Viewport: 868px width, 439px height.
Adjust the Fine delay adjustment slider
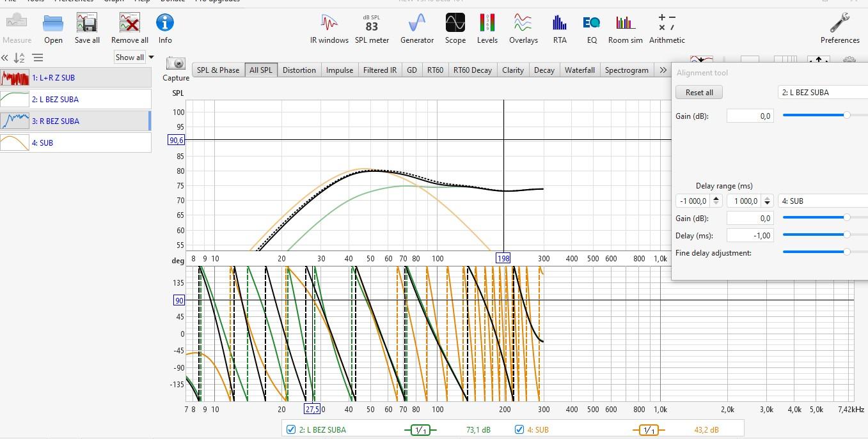point(846,252)
